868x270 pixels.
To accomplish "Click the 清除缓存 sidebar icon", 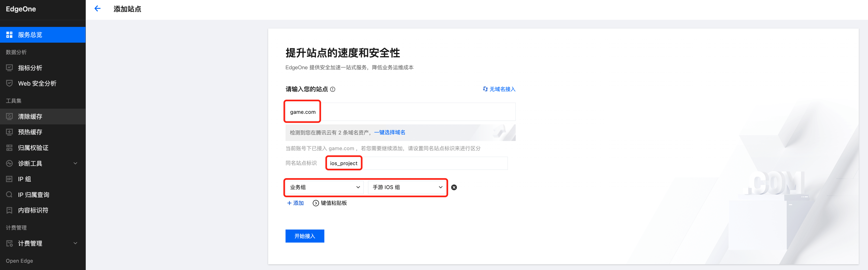I will click(x=9, y=116).
